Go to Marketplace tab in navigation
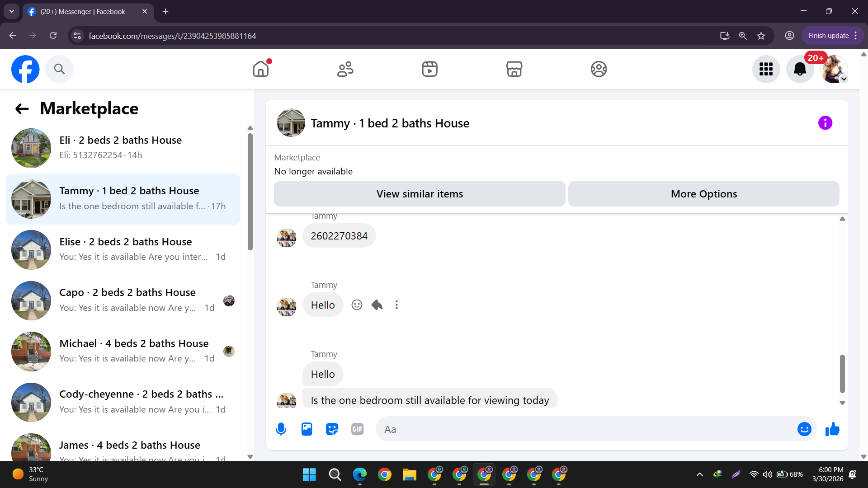Viewport: 868px width, 488px height. coord(514,69)
